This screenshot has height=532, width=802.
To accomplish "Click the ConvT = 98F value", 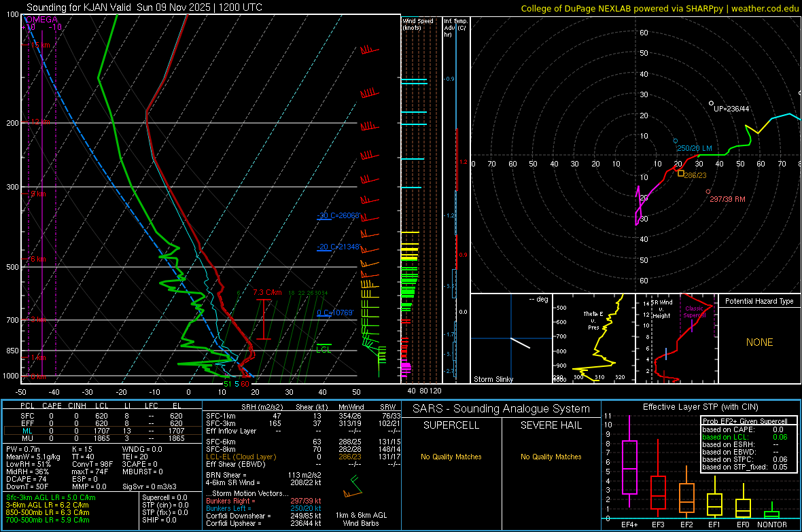I will [92, 465].
